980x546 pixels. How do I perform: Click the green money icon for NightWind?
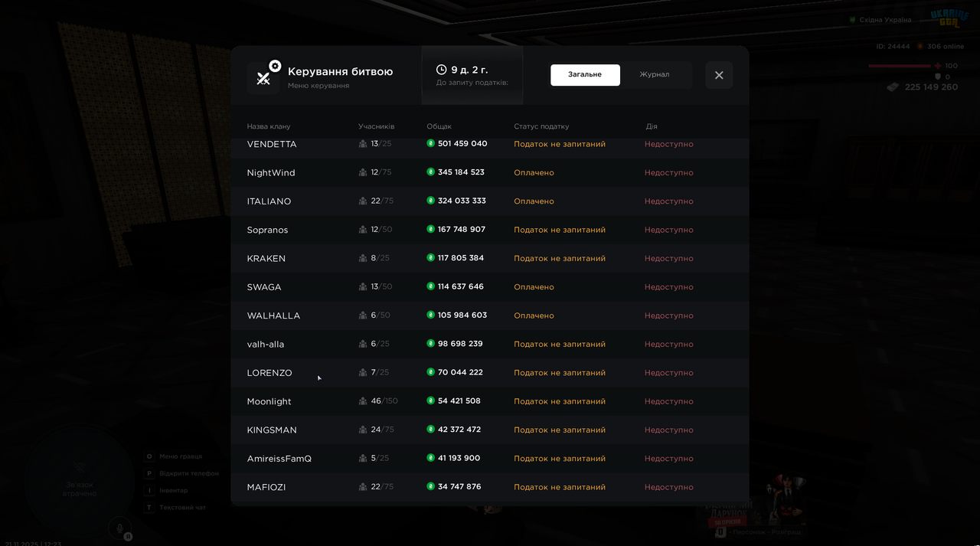click(431, 172)
